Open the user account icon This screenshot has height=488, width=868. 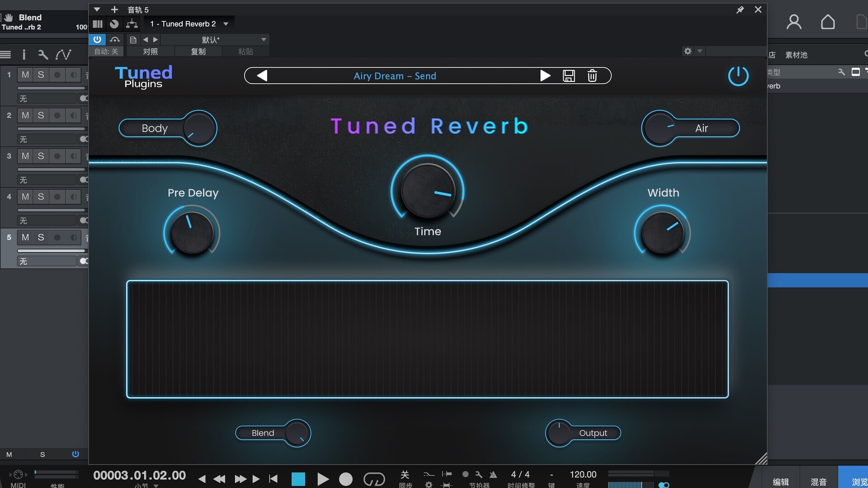coord(794,22)
